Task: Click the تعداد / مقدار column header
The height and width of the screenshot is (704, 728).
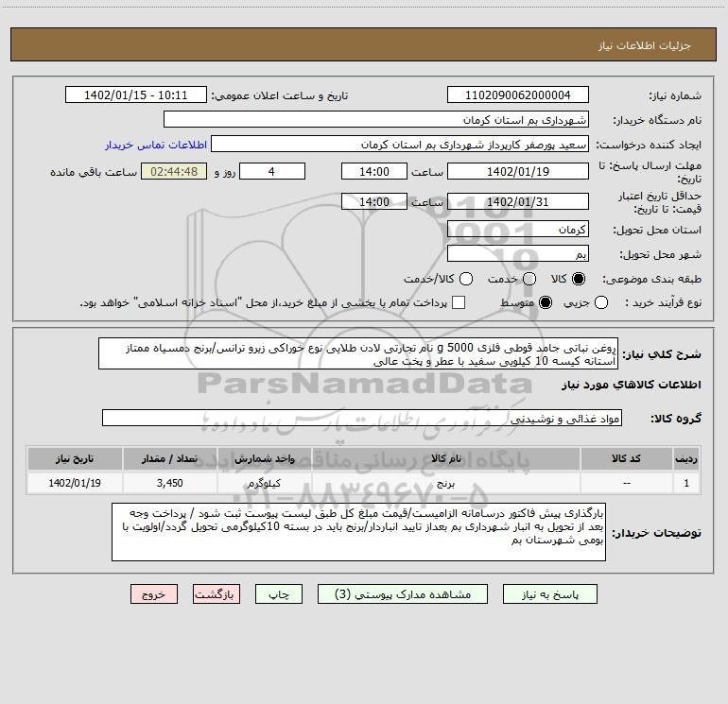Action: tap(169, 458)
